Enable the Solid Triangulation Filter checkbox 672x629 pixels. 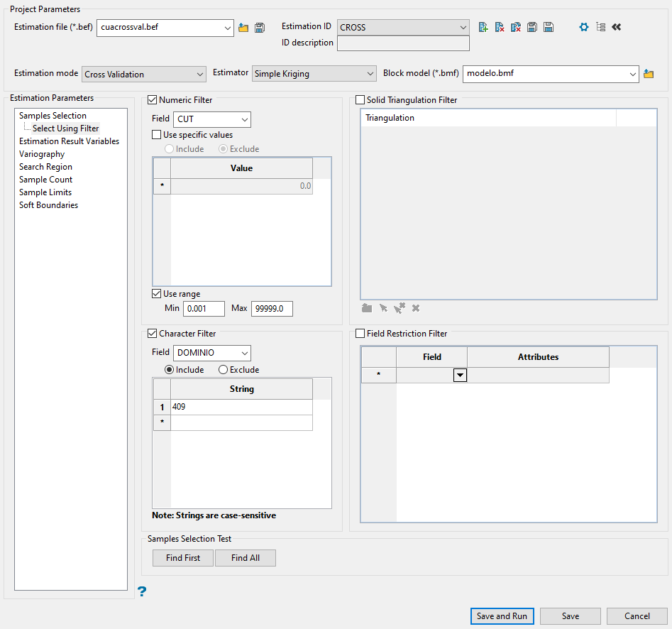click(360, 100)
